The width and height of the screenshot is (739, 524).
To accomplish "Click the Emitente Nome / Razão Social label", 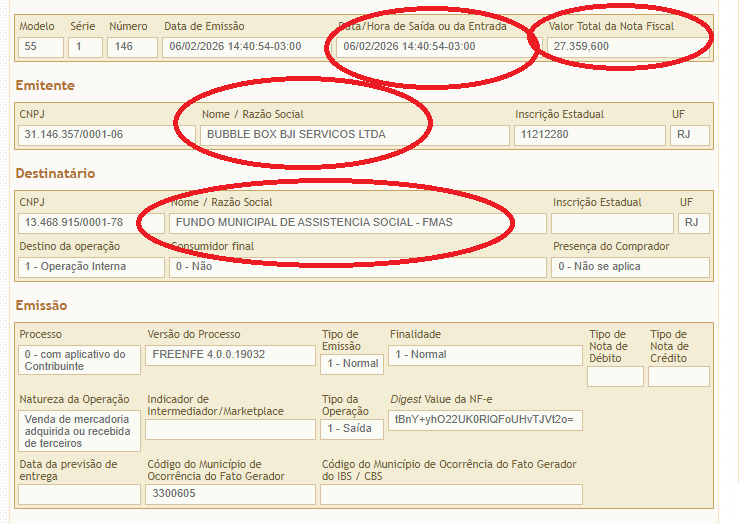I will (253, 115).
